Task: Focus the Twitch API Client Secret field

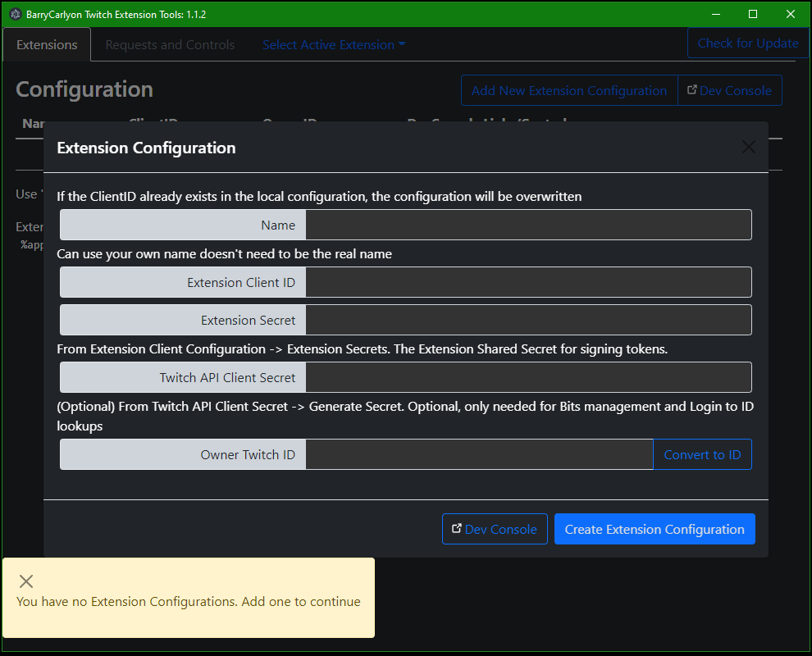Action: click(x=528, y=377)
